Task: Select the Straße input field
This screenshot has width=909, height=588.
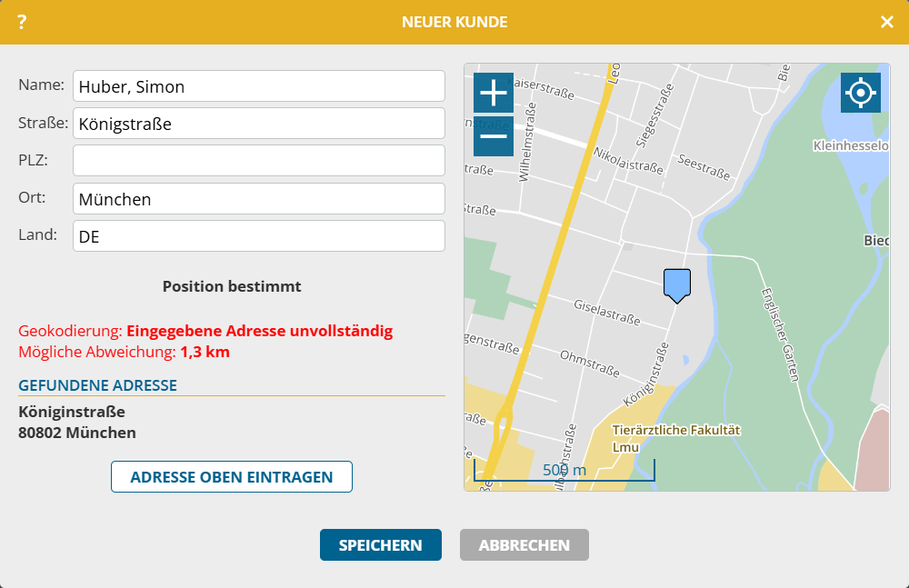Action: 259,124
